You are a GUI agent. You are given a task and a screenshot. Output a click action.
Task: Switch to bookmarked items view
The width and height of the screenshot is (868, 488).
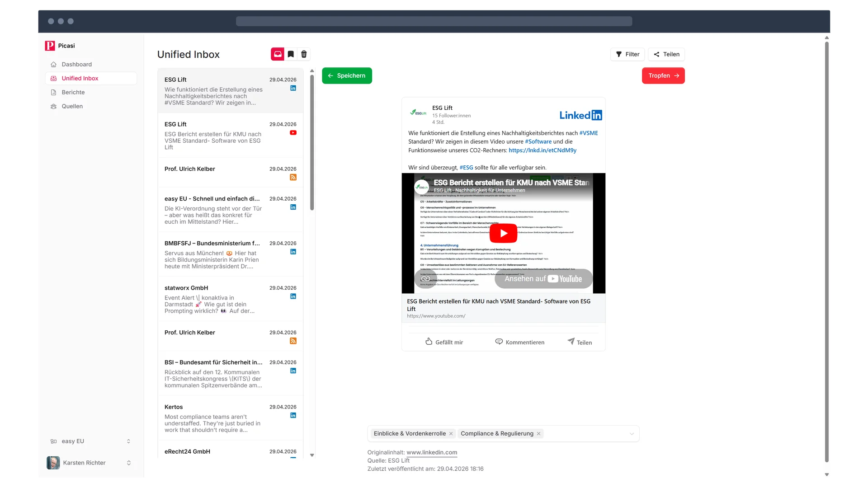coord(291,54)
